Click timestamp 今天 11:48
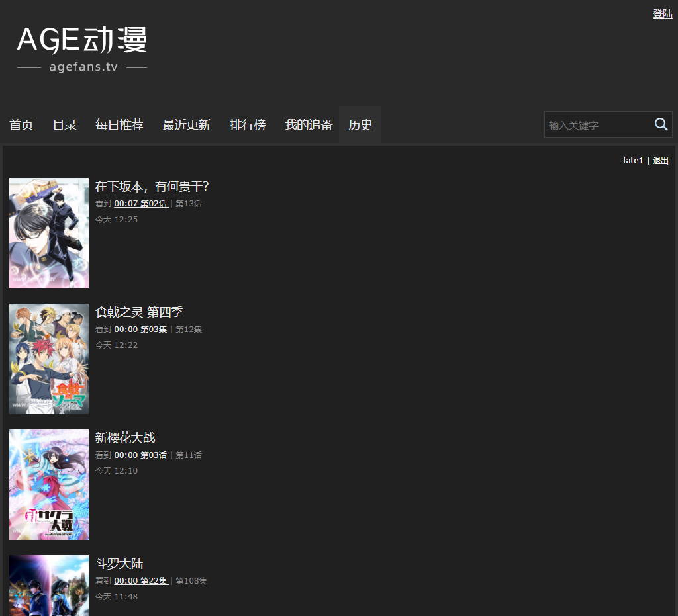This screenshot has height=616, width=678. click(117, 597)
